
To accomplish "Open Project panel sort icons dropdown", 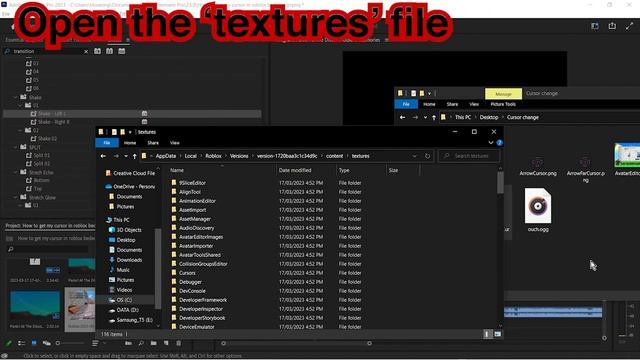I will coord(95,343).
